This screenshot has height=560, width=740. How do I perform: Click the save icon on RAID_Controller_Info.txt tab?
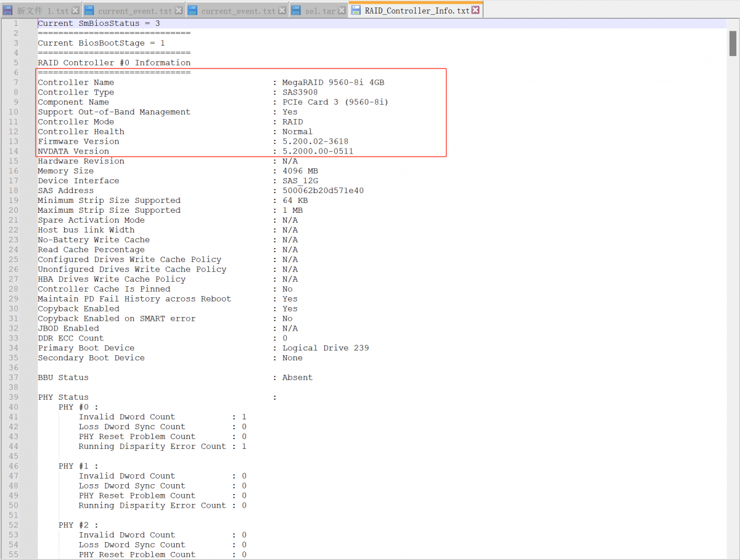[356, 11]
